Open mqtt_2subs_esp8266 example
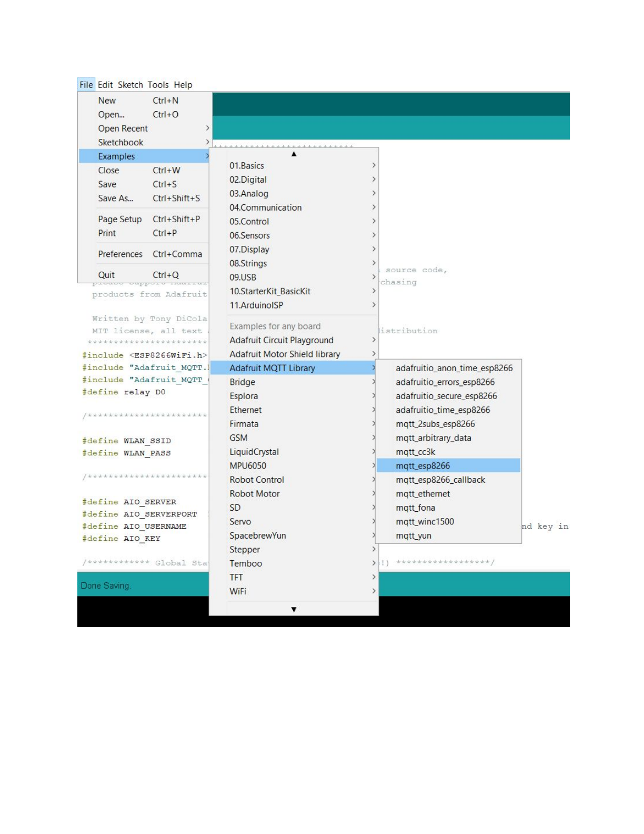644x834 pixels. [x=448, y=424]
